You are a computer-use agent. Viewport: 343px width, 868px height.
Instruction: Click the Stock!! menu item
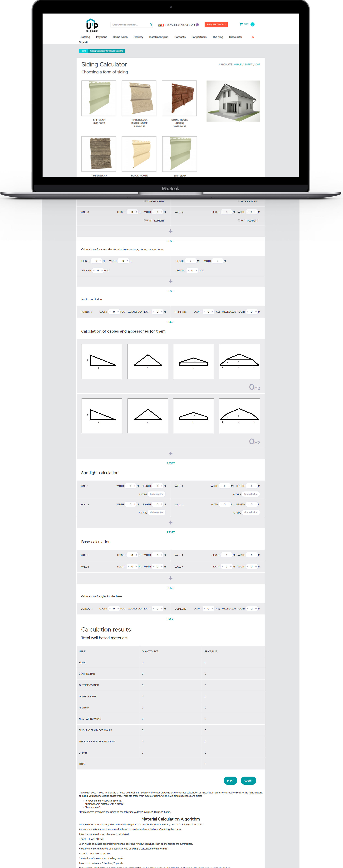[83, 42]
